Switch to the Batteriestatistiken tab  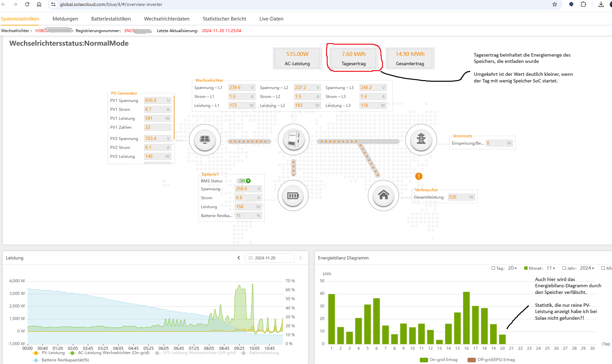[x=111, y=19]
